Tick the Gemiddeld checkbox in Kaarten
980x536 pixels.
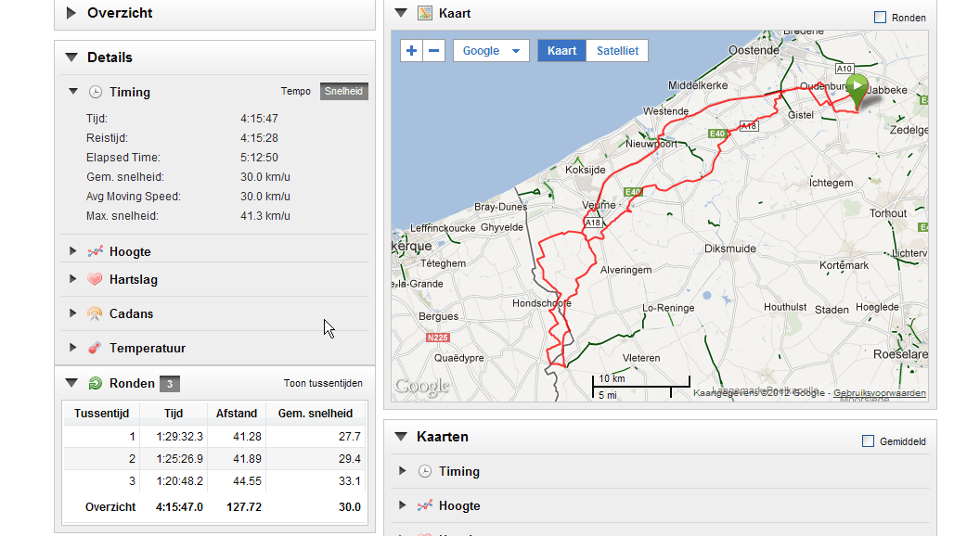[868, 441]
